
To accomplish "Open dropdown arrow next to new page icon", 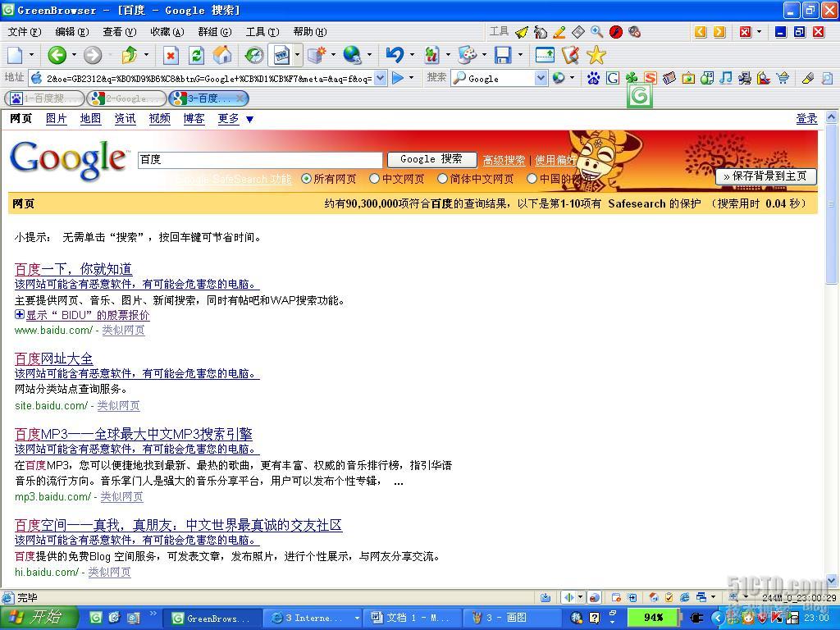I will click(x=31, y=55).
